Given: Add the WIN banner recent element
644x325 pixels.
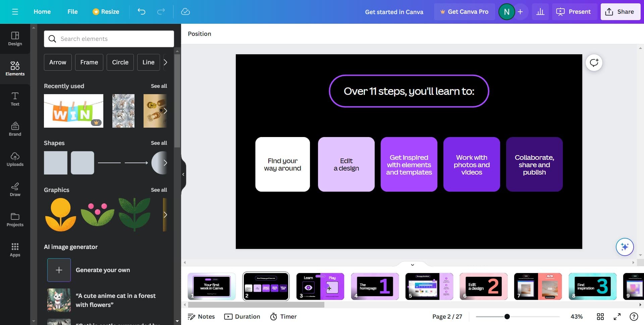Looking at the screenshot, I should coord(73,111).
